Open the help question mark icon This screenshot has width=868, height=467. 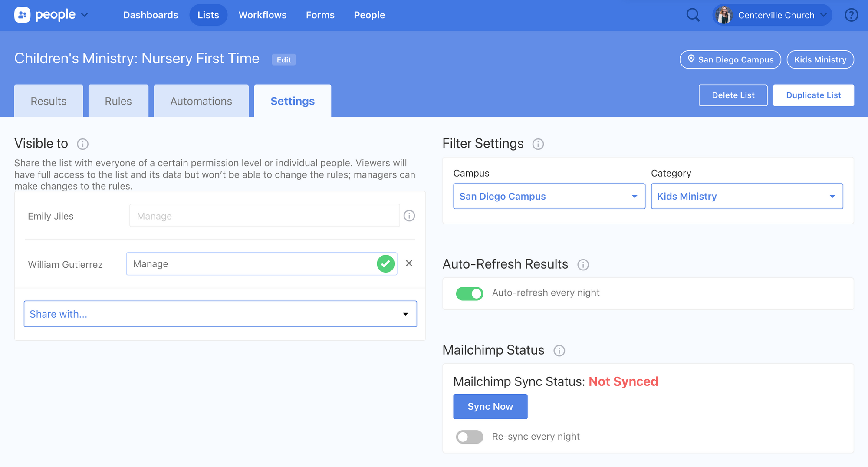point(851,15)
